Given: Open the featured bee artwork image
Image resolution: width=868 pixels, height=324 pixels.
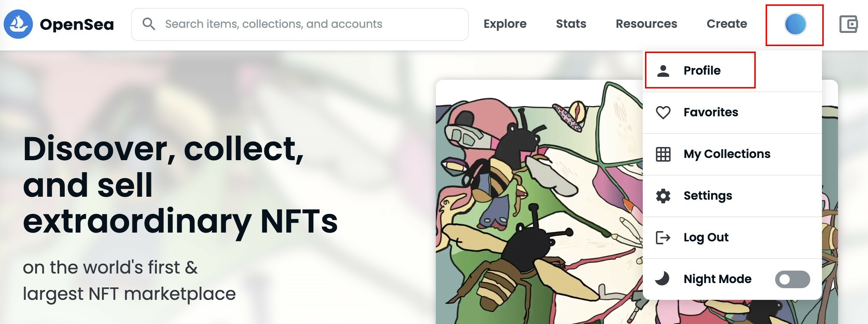Looking at the screenshot, I should coord(537,205).
